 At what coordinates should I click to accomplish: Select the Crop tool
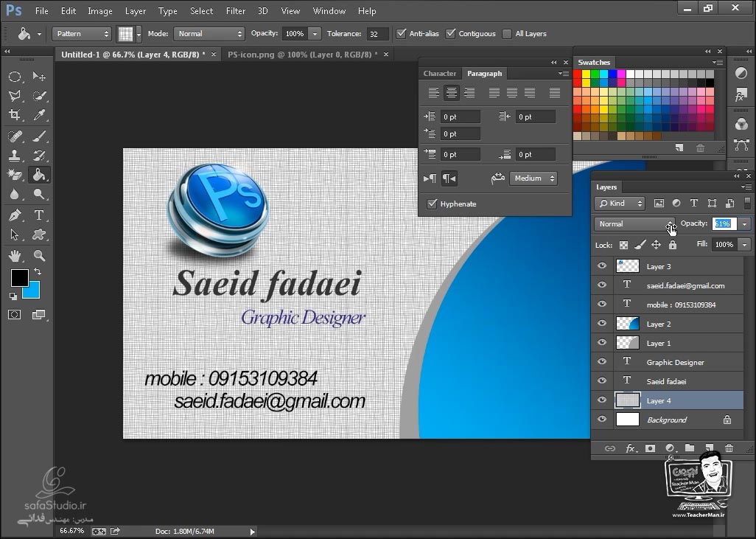point(15,115)
